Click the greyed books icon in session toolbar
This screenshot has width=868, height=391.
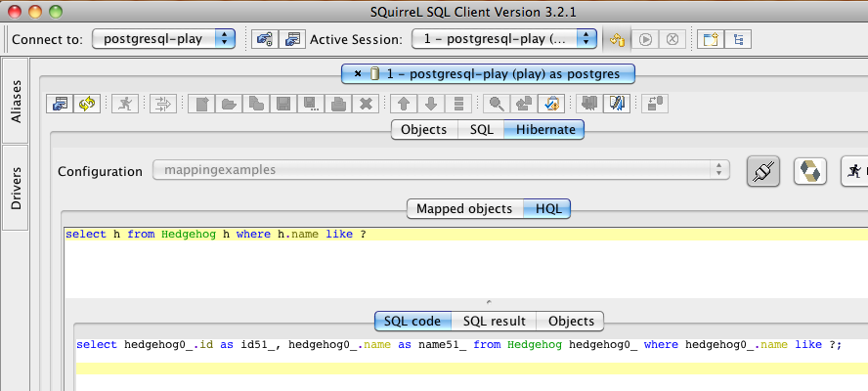pyautogui.click(x=589, y=104)
